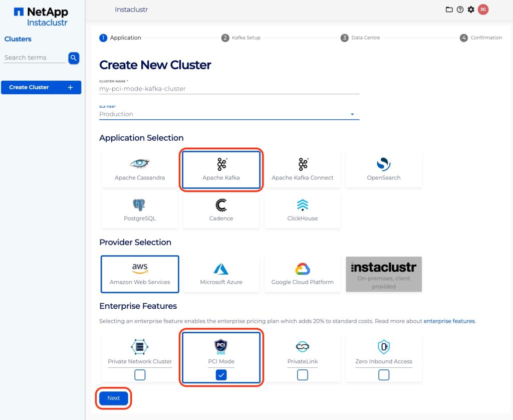Click the Next button
Screen dimensions: 513x420
point(114,398)
